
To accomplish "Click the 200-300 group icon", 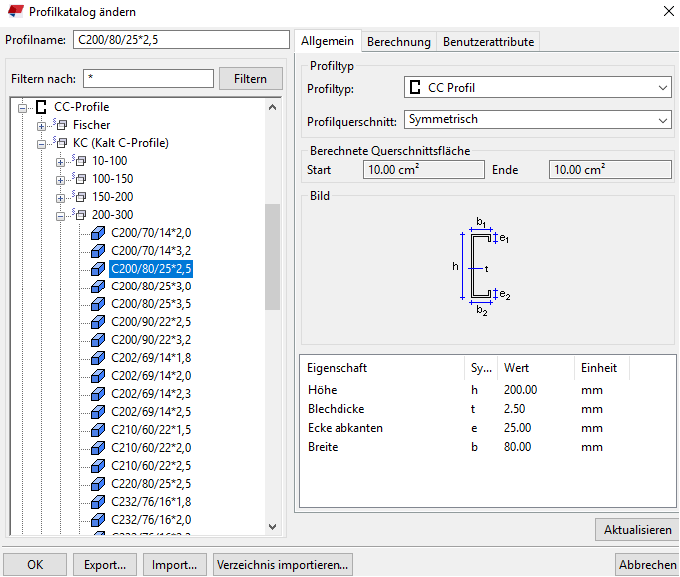I will pyautogui.click(x=79, y=215).
